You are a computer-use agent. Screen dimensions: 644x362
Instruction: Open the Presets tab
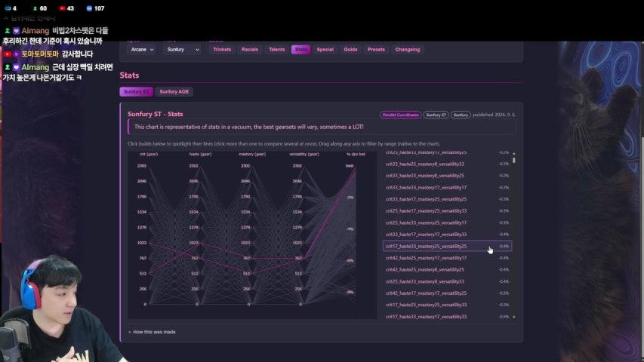click(376, 50)
